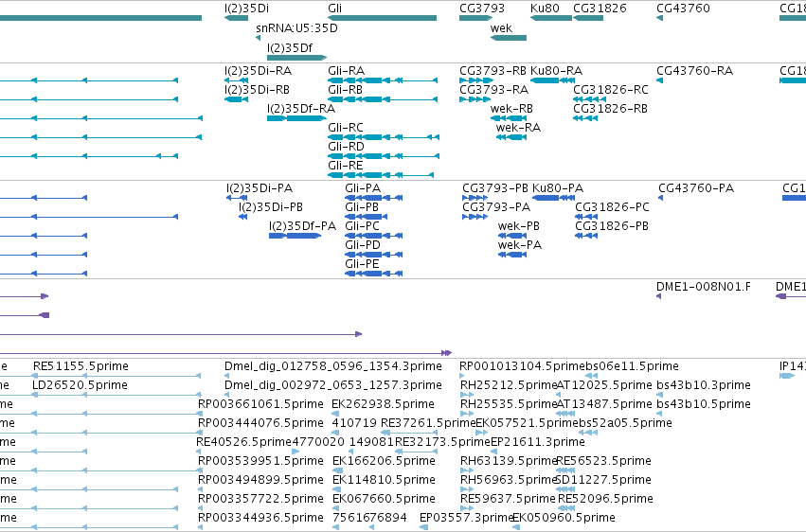Select protein CG3793-PA
The image size is (806, 532).
click(475, 217)
